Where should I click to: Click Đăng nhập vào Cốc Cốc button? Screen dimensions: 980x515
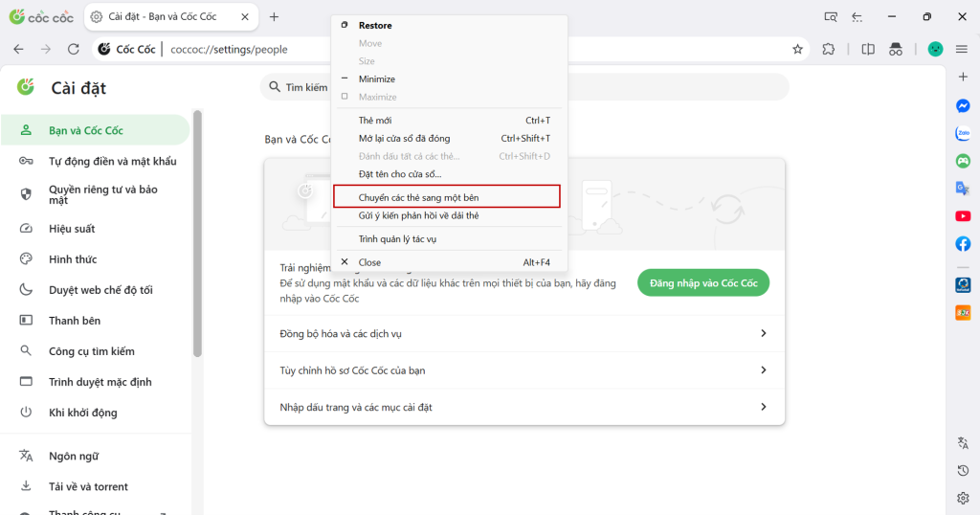703,283
